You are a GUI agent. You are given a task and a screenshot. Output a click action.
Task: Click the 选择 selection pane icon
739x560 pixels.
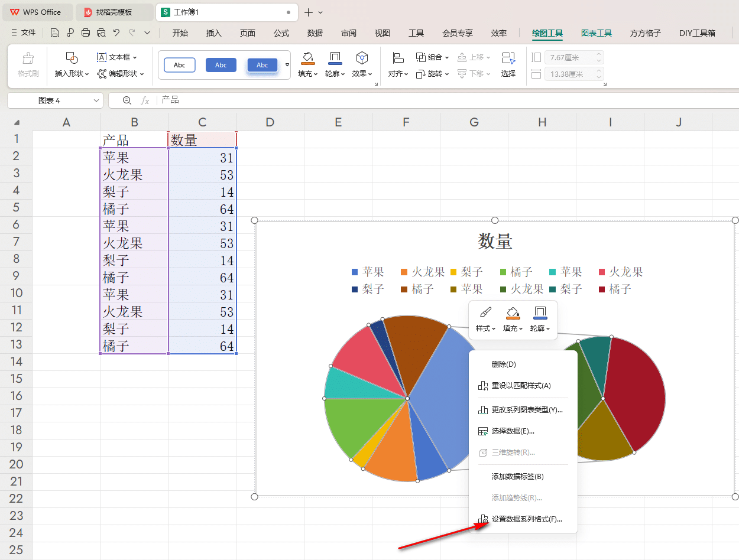[x=508, y=58]
